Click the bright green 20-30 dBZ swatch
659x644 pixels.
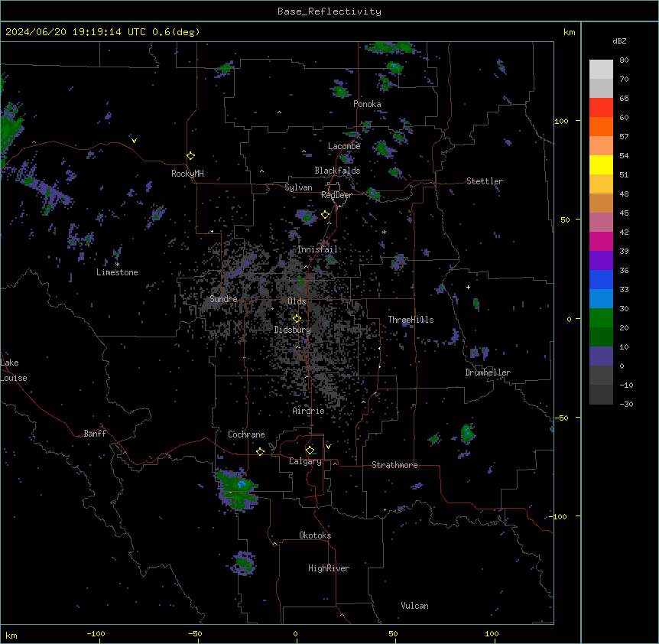[x=601, y=318]
